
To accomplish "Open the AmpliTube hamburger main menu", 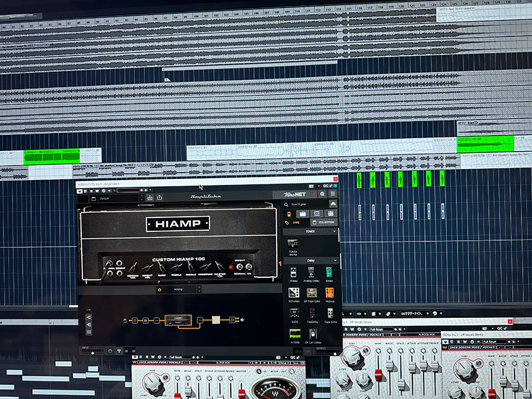I will (x=333, y=194).
